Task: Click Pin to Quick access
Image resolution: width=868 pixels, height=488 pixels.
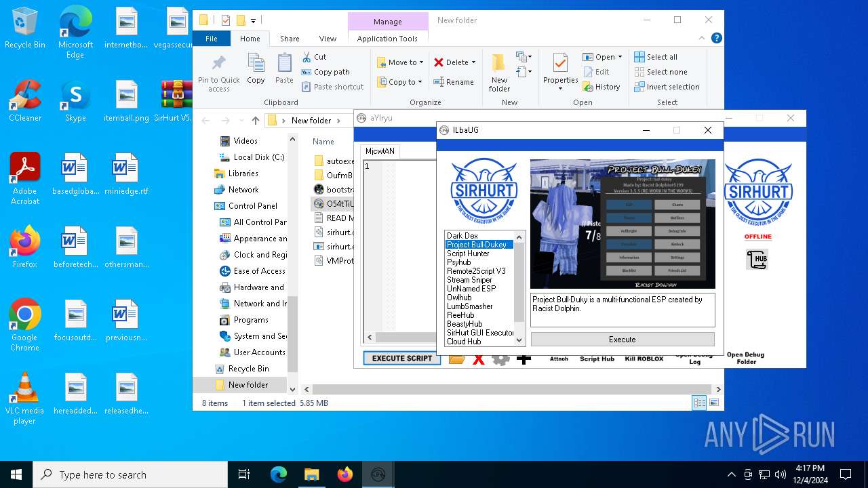Action: [x=218, y=73]
